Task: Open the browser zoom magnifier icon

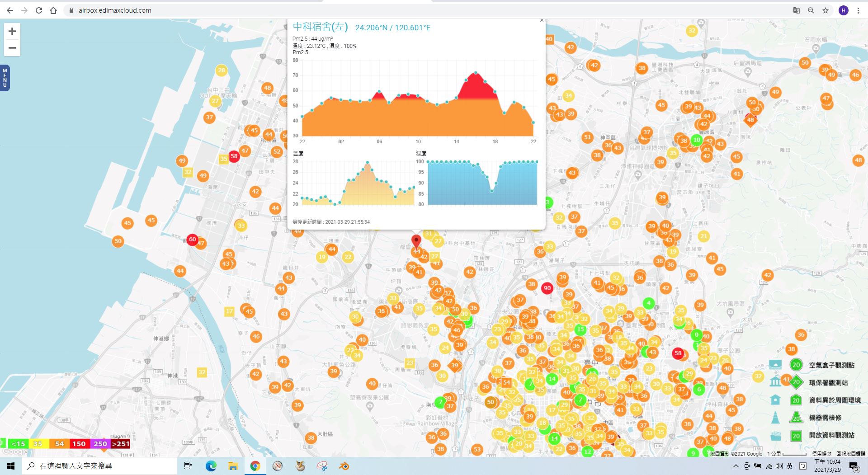Action: point(811,10)
